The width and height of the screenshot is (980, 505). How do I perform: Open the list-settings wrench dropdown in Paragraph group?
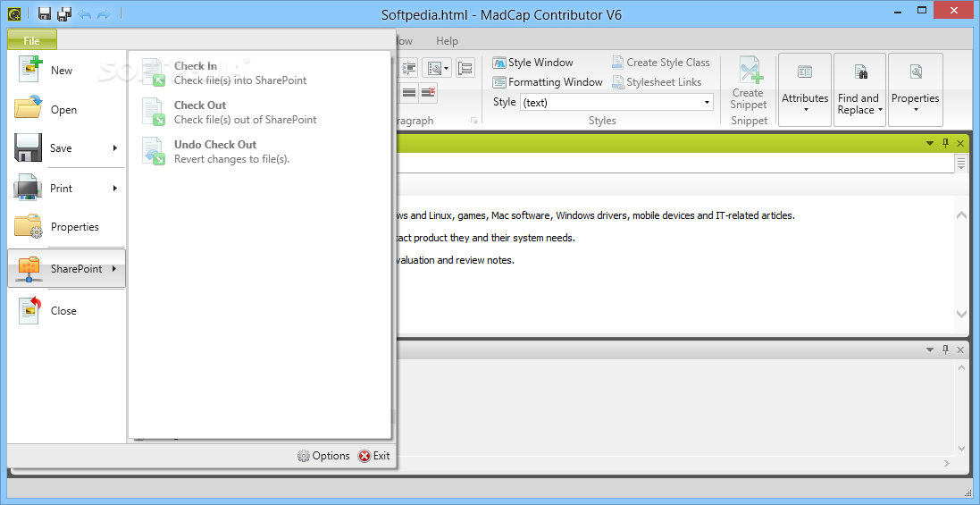(436, 68)
